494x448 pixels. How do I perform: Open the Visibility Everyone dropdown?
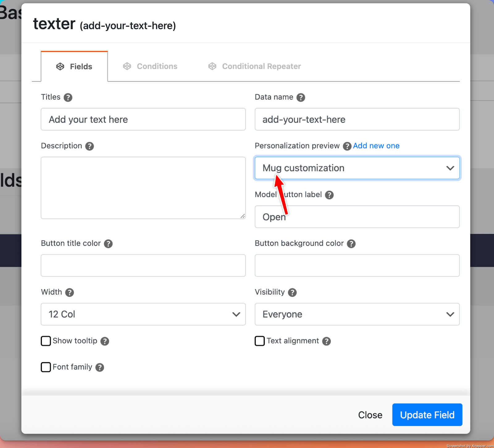click(357, 314)
